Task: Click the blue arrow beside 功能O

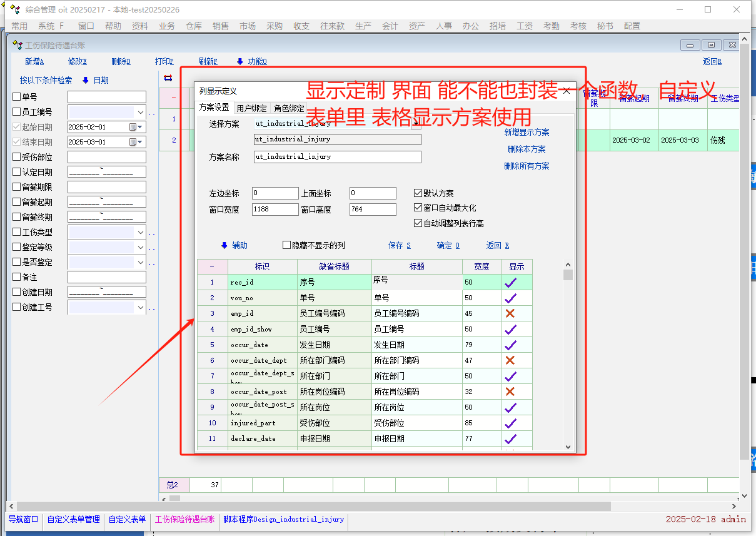Action: (x=240, y=61)
